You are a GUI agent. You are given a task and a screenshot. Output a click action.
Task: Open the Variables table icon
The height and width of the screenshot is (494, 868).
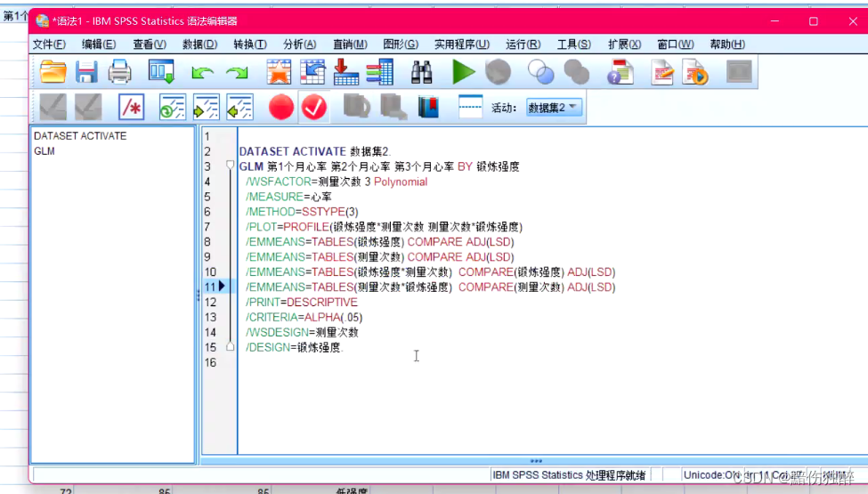(x=380, y=72)
